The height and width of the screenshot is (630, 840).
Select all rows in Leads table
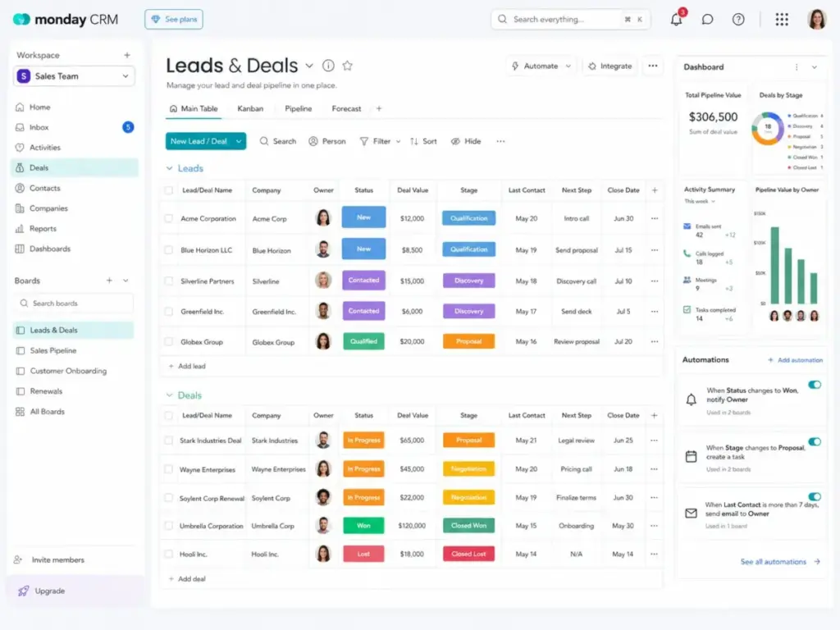click(169, 190)
